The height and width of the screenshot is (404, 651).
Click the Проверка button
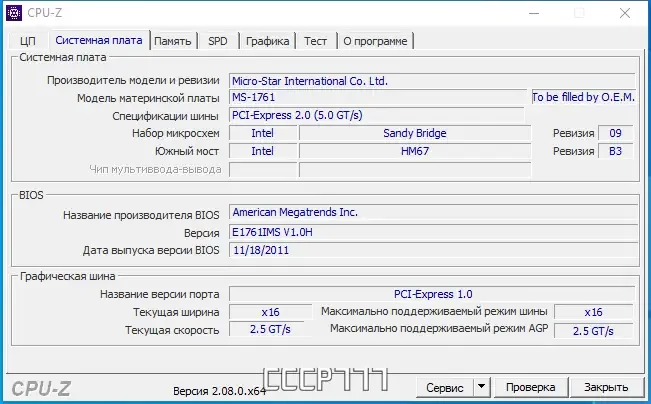point(531,387)
